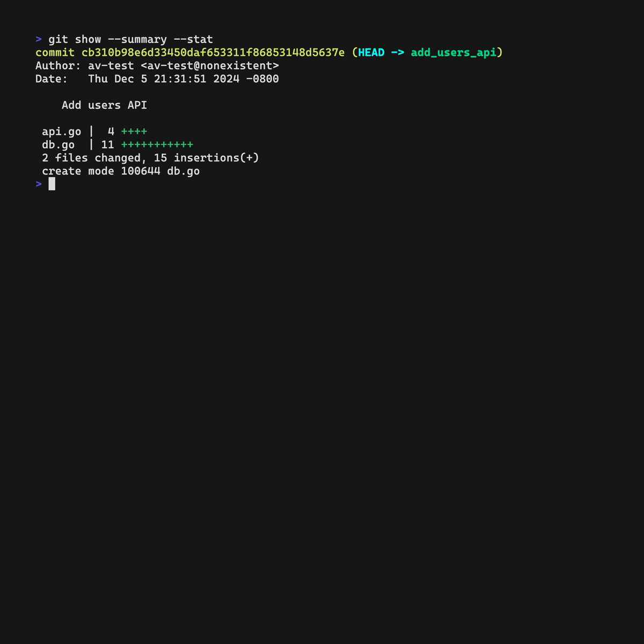The height and width of the screenshot is (644, 644).
Task: Click the db.go filename in stat list
Action: click(x=58, y=145)
